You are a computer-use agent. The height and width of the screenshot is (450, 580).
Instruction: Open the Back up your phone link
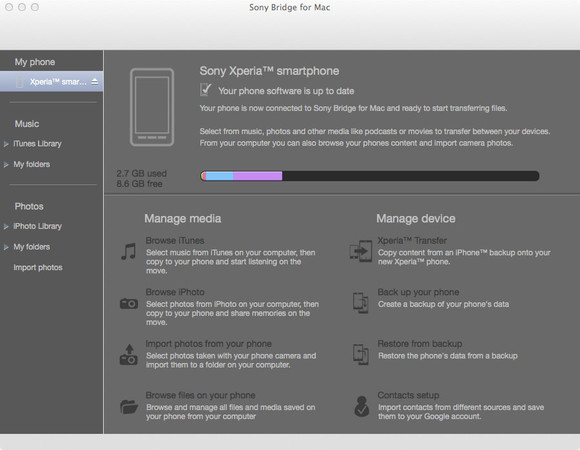(418, 292)
